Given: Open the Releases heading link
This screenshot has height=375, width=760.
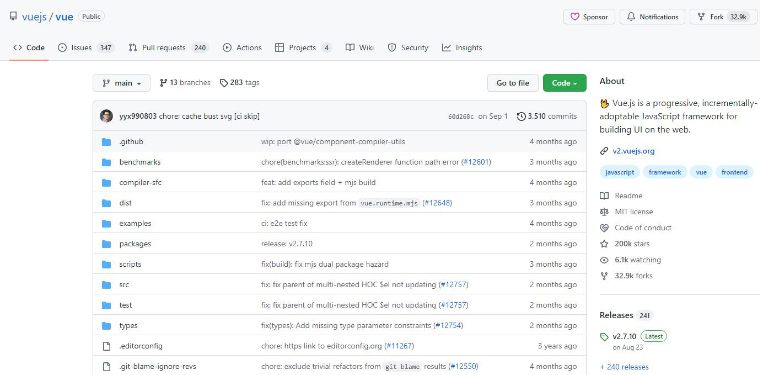Looking at the screenshot, I should [x=617, y=315].
